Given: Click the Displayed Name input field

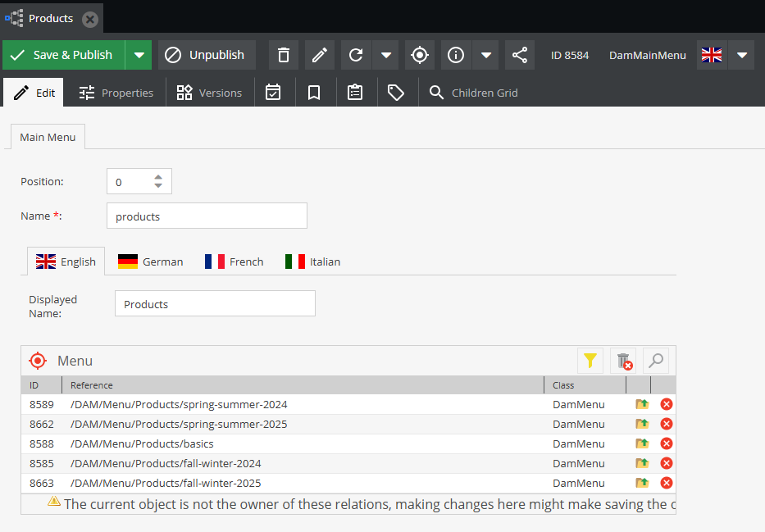Looking at the screenshot, I should (x=215, y=304).
